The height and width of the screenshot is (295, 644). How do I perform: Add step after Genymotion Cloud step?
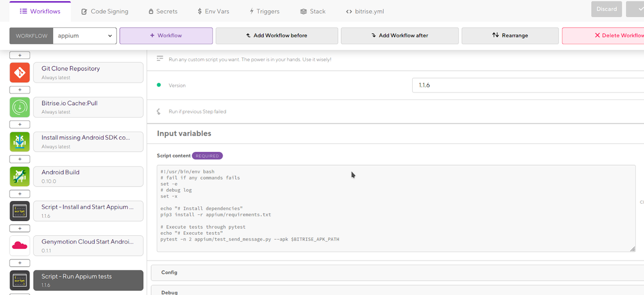[19, 263]
